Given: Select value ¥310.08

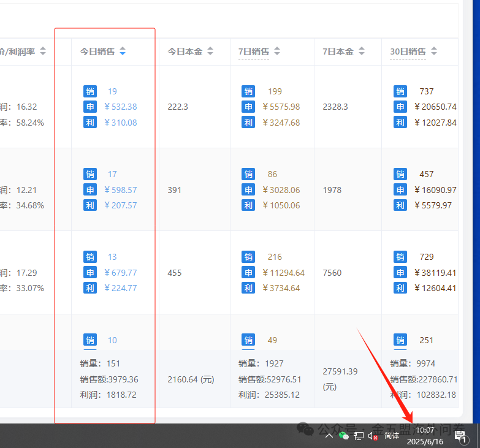Looking at the screenshot, I should (x=121, y=123).
